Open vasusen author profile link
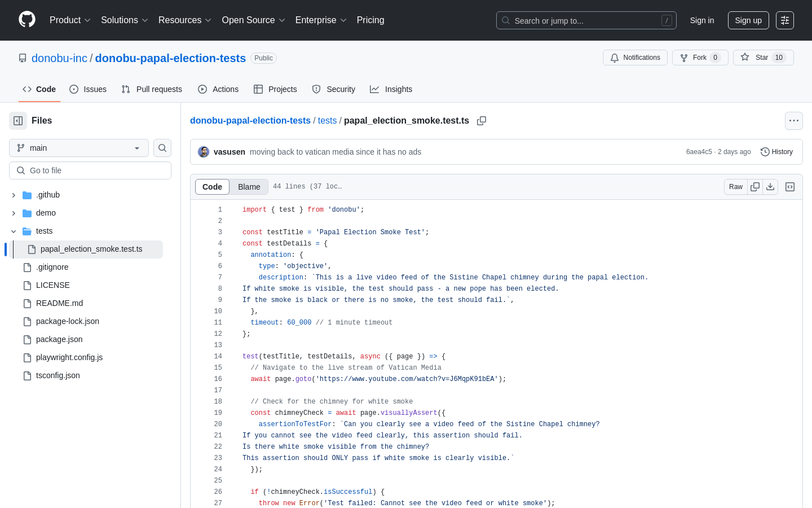 tap(230, 152)
